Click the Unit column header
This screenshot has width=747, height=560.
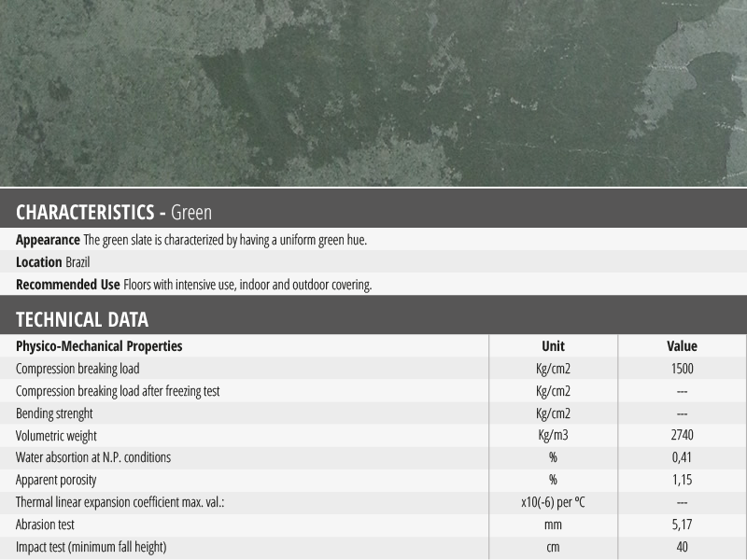point(553,345)
